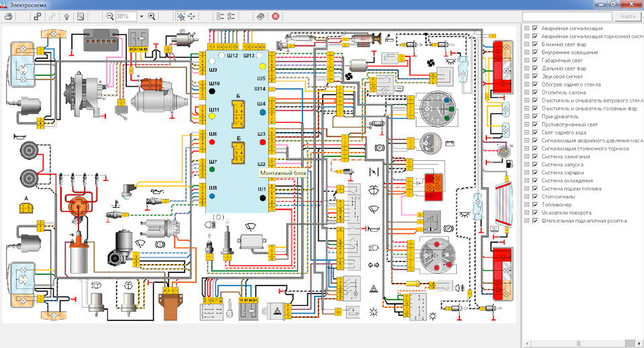Select the Система подачи топлива item
This screenshot has height=348, width=644.
(x=572, y=188)
